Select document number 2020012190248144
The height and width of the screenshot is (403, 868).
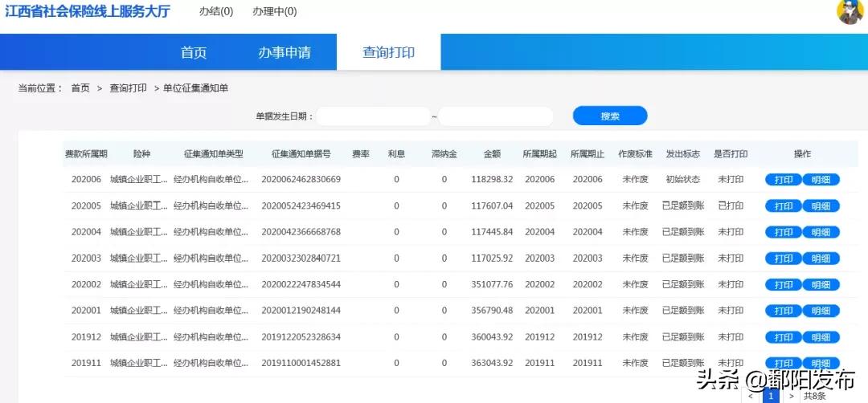tap(301, 311)
